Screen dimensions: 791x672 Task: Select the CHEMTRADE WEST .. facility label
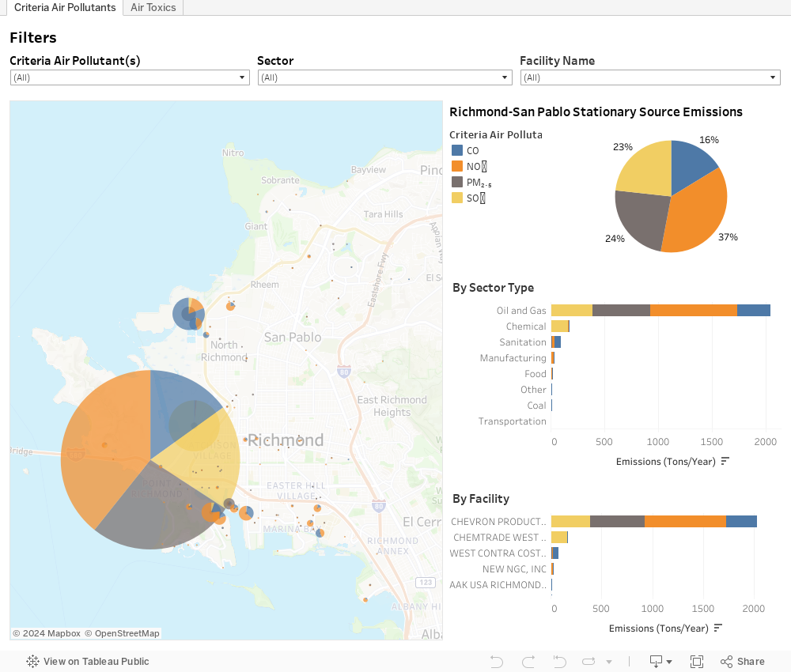pos(499,538)
